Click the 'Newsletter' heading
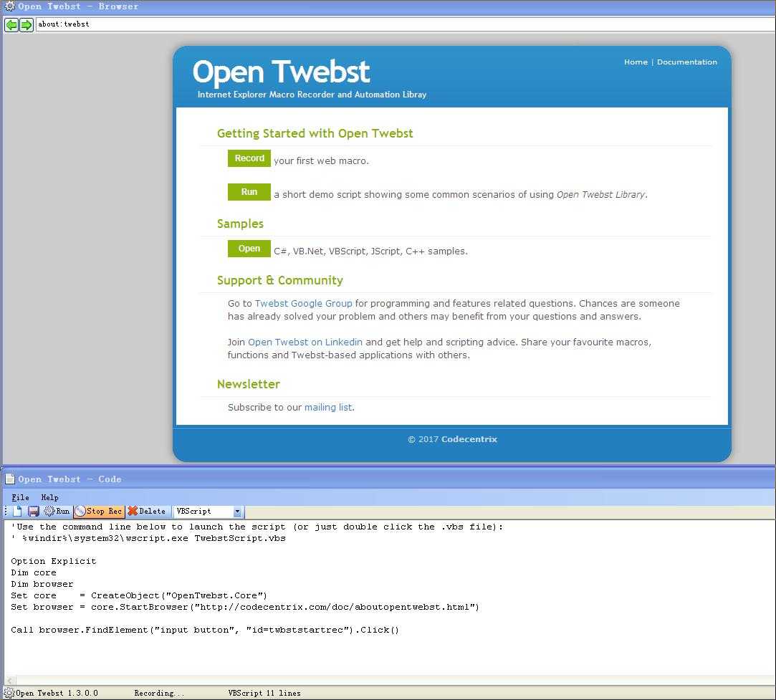The width and height of the screenshot is (776, 700). pyautogui.click(x=249, y=384)
